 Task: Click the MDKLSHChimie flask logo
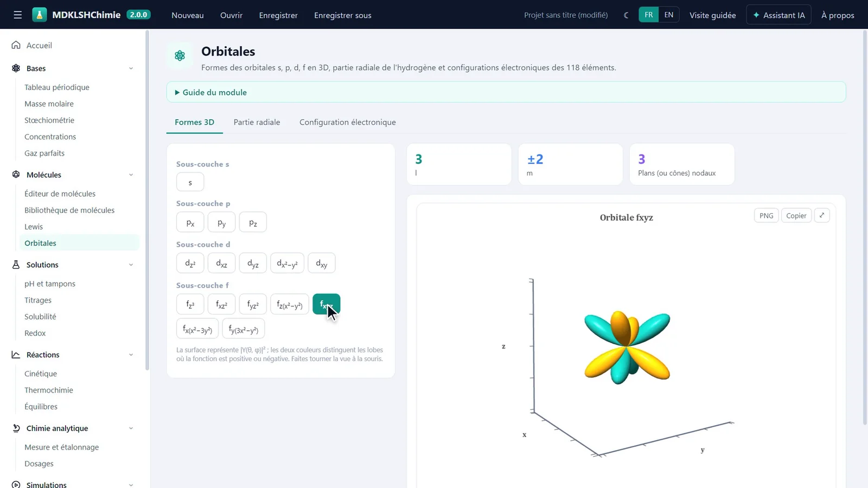pyautogui.click(x=40, y=15)
